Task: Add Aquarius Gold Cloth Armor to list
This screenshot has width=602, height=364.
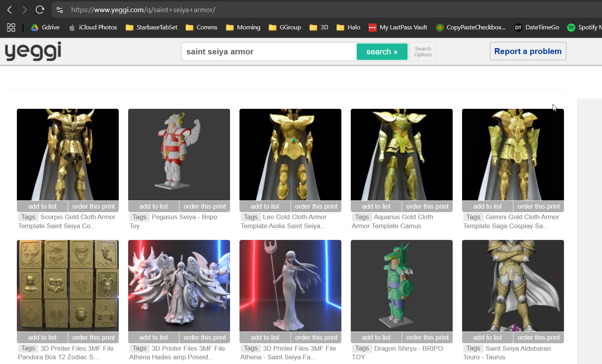Action: 376,206
